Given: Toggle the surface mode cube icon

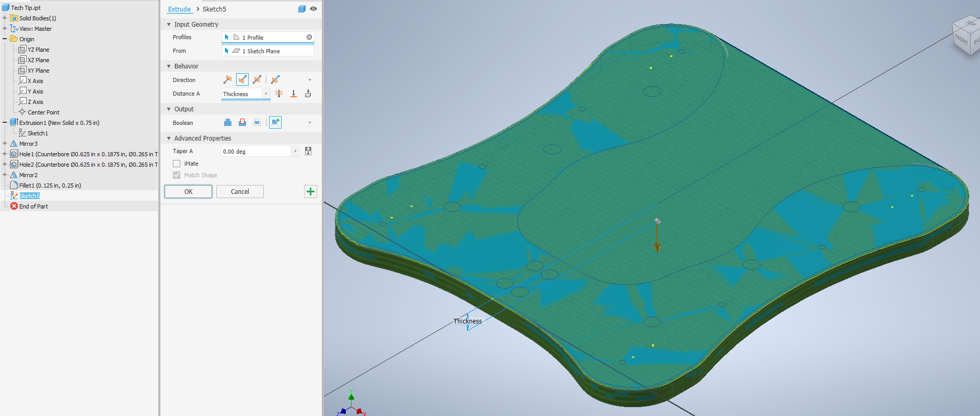Looking at the screenshot, I should click(x=301, y=9).
